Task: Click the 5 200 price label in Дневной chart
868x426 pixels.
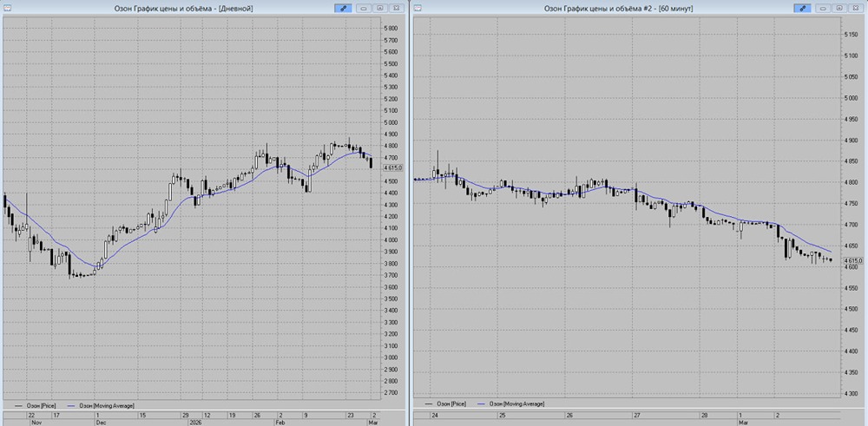Action: 391,99
